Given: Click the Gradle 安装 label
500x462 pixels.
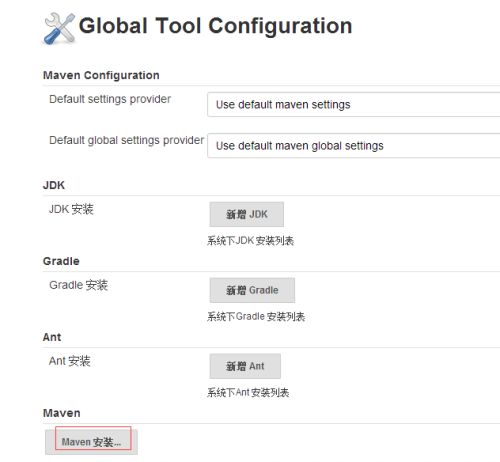Looking at the screenshot, I should [x=78, y=285].
